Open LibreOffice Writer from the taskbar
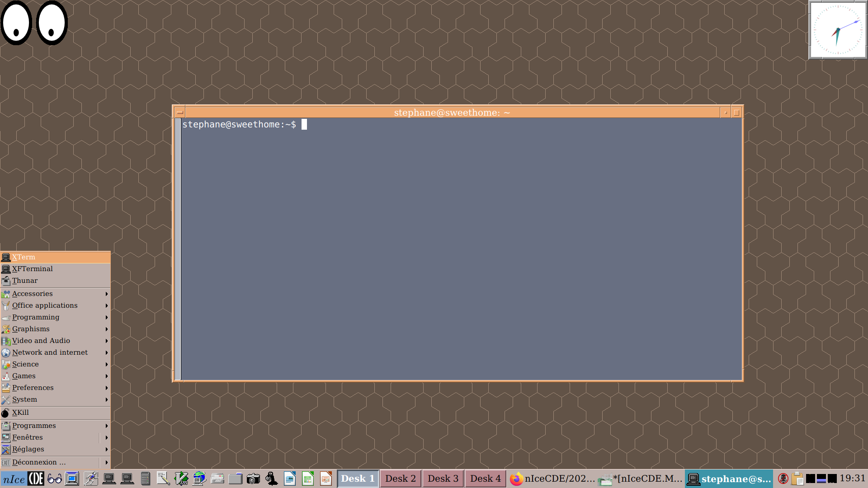The height and width of the screenshot is (488, 868). click(x=290, y=479)
